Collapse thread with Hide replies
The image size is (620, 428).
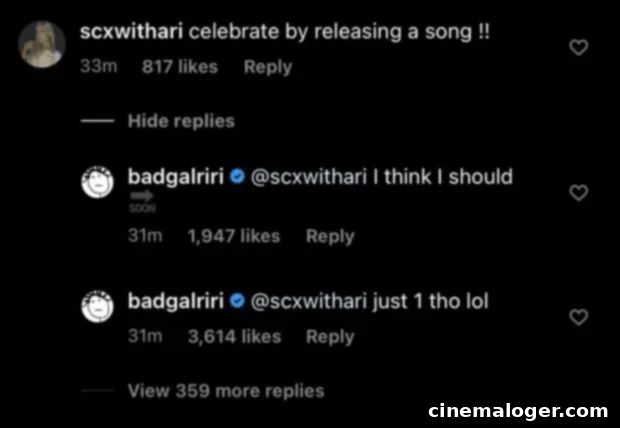[x=181, y=121]
